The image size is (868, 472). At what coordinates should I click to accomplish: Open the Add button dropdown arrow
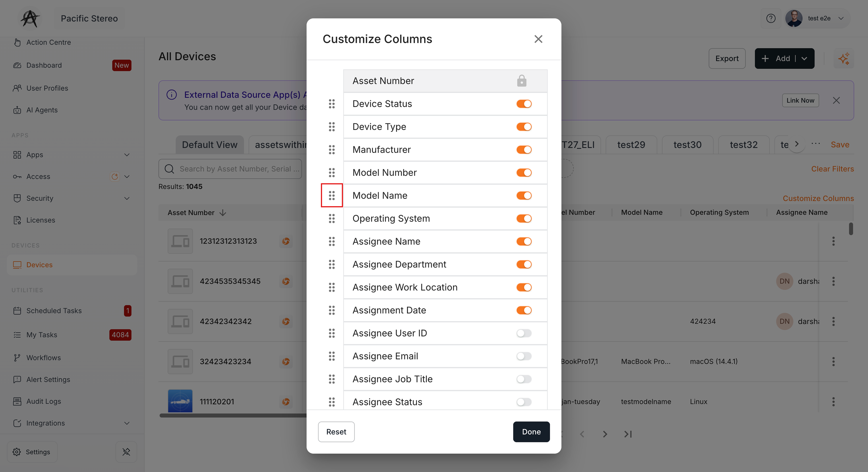click(804, 59)
